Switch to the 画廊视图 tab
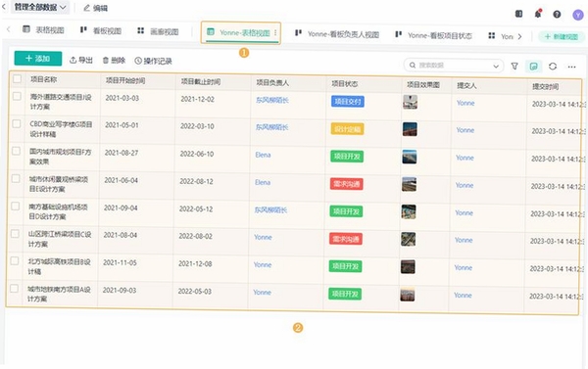Screen dimensions: 588x369 point(158,31)
